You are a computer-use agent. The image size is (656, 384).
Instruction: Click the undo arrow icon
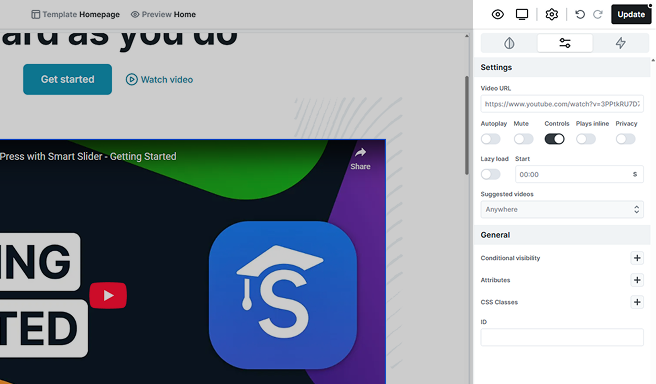pos(580,14)
